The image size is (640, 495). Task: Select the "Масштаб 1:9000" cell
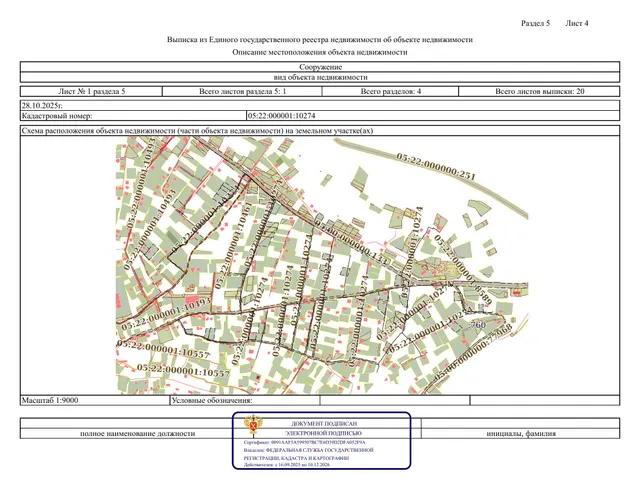[95, 400]
